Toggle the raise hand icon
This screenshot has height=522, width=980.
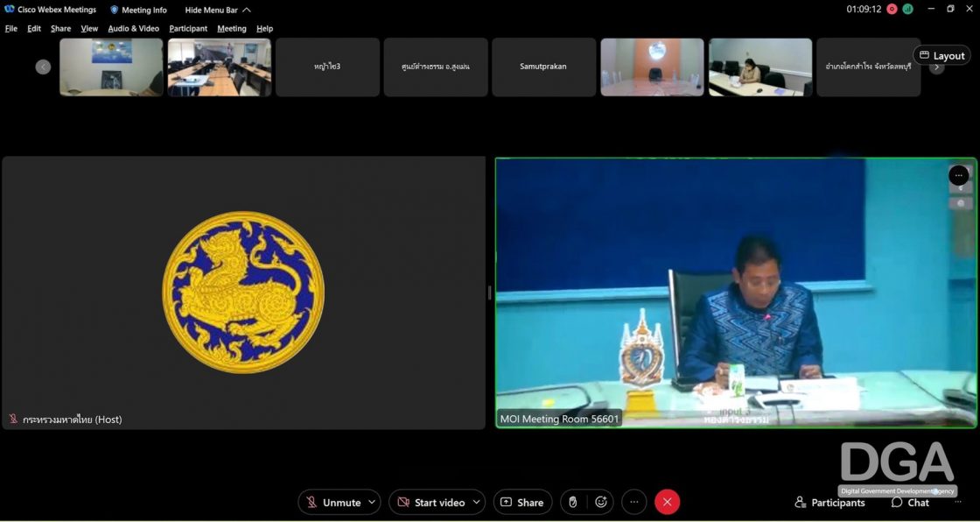point(573,502)
